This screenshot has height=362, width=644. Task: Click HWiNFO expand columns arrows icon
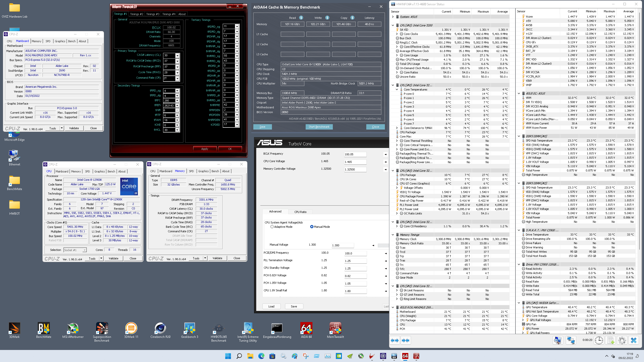pos(395,340)
